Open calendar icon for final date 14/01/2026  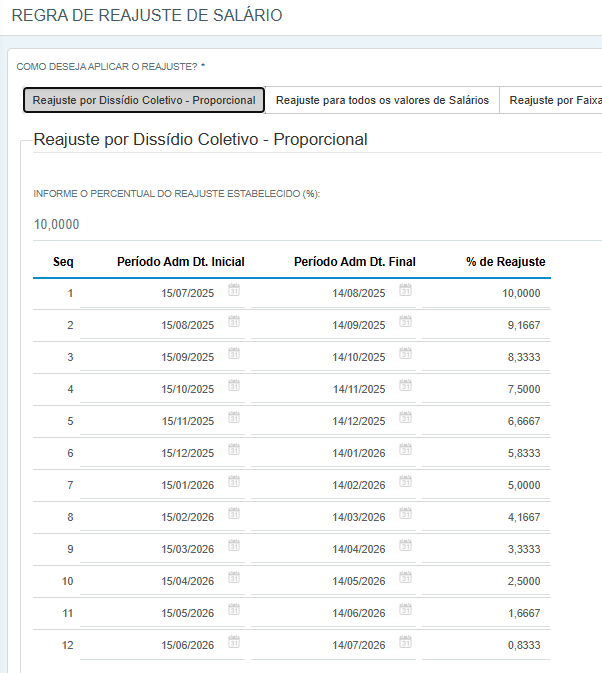click(x=405, y=449)
